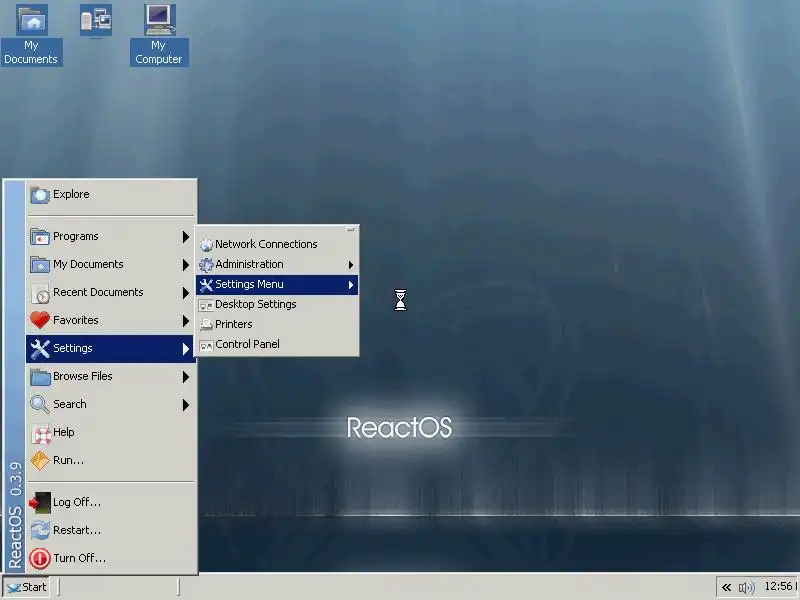The height and width of the screenshot is (600, 800).
Task: Click the Browse Files menu label
Action: point(83,377)
